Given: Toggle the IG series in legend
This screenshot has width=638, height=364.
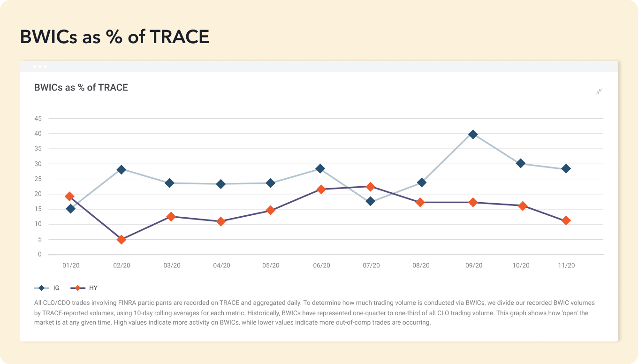Looking at the screenshot, I should pyautogui.click(x=47, y=288).
